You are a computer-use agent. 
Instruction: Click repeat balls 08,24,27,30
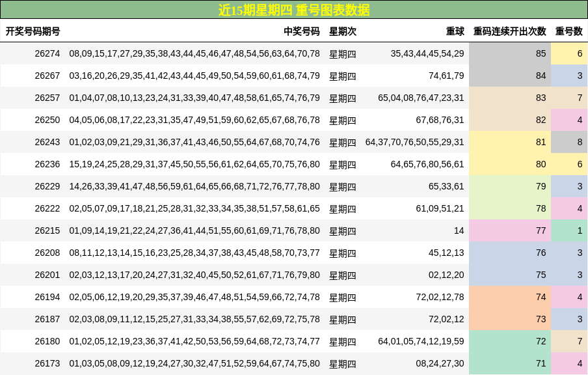(440, 364)
